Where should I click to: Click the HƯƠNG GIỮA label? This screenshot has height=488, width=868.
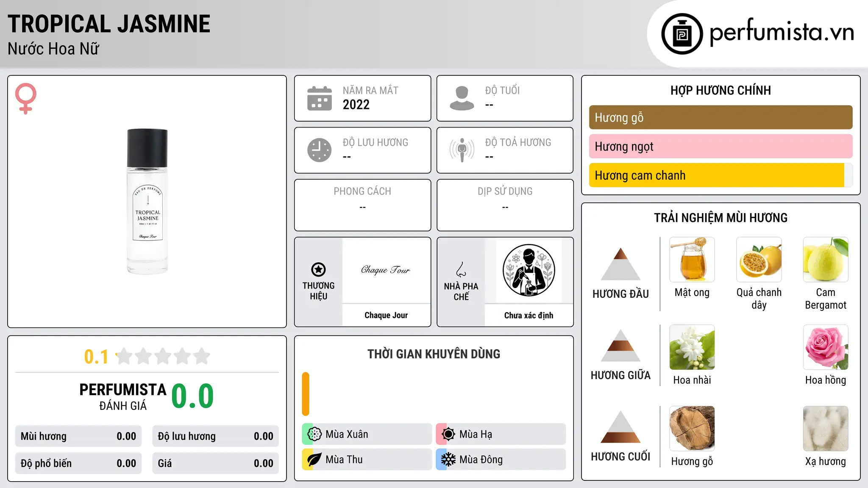(620, 375)
